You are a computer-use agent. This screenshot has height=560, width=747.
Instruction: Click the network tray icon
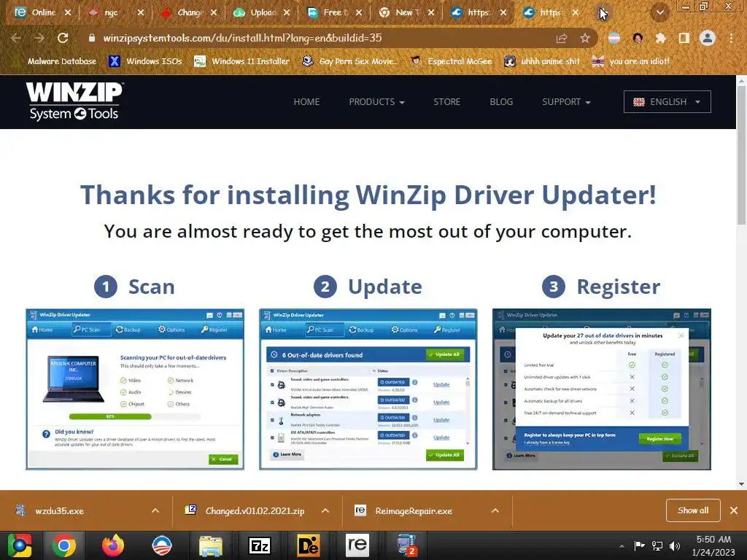[x=657, y=546]
